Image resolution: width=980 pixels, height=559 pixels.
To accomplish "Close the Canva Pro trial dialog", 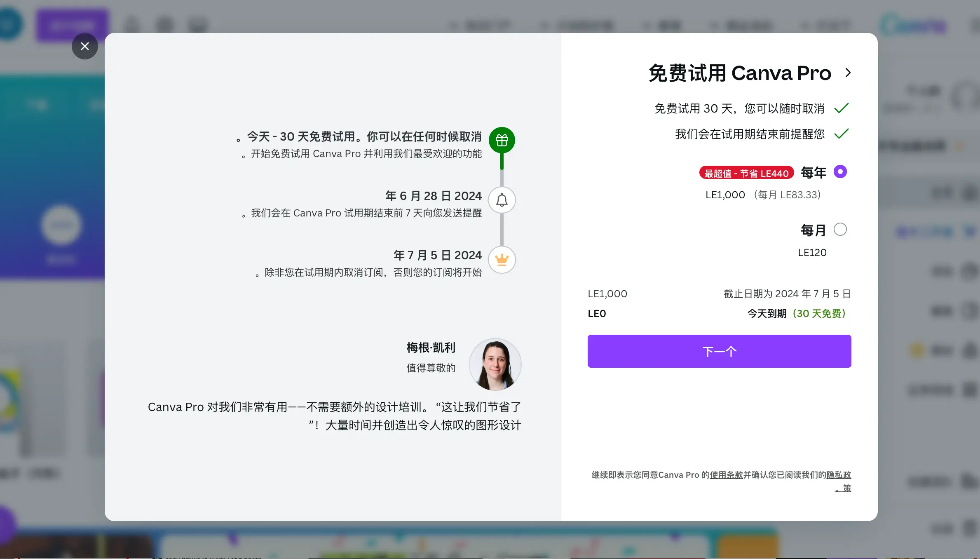I will point(84,46).
